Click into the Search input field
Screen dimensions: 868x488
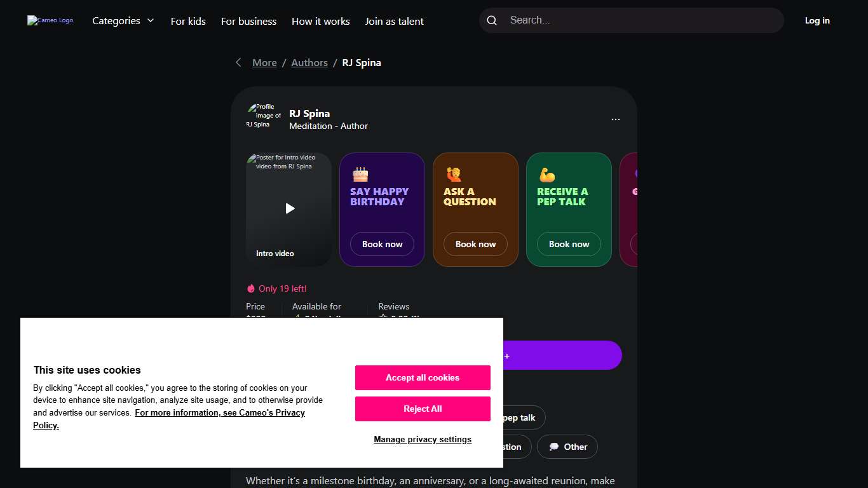click(642, 20)
